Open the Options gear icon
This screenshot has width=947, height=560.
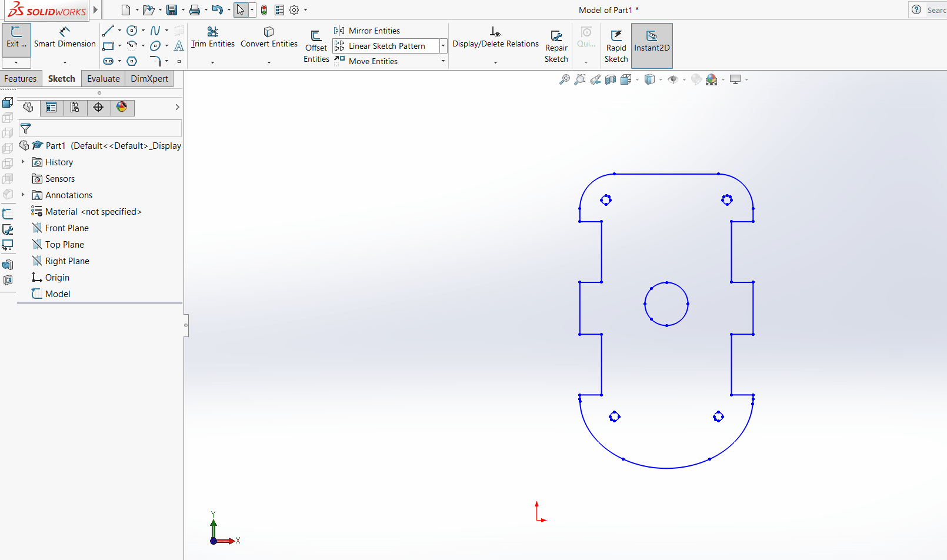click(294, 10)
